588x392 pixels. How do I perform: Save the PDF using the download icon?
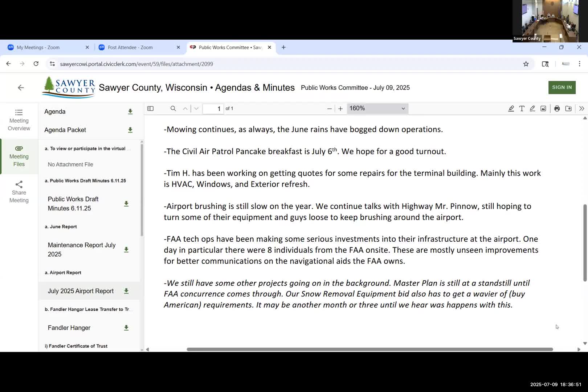pos(568,109)
